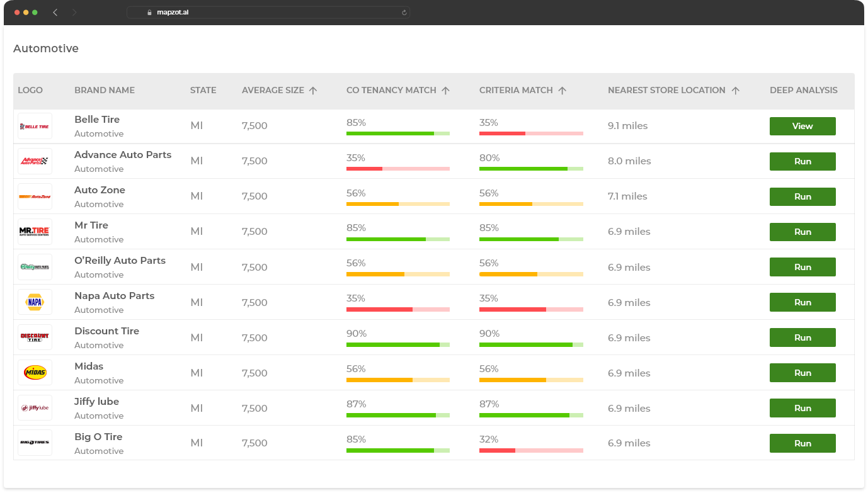Viewport: 868px width, 493px height.
Task: Run deep analysis for Mr Tire
Action: 802,232
